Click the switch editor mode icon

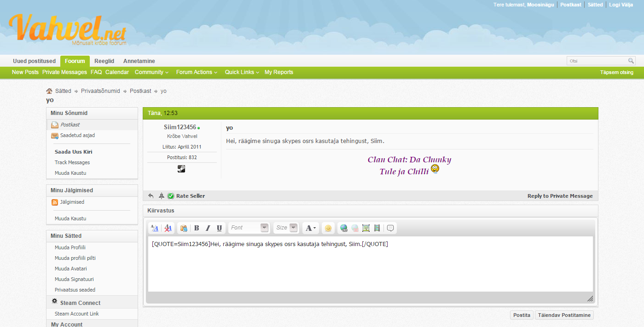click(x=155, y=228)
